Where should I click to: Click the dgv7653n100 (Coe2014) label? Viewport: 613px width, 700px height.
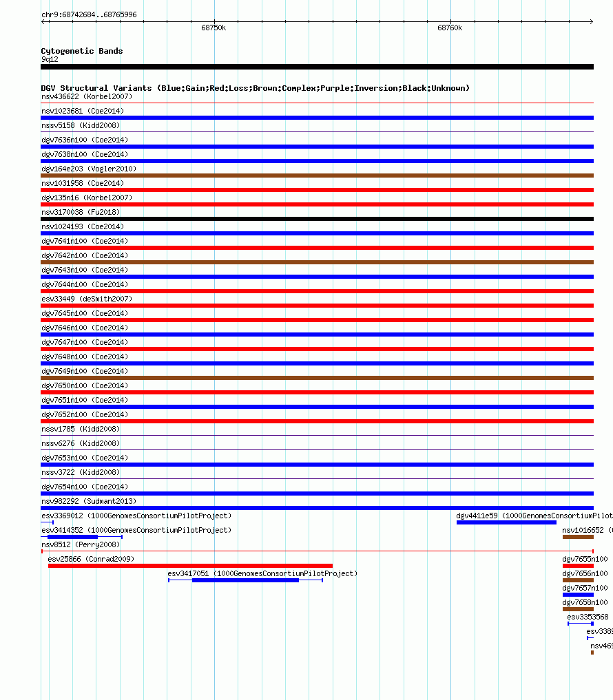click(x=85, y=457)
